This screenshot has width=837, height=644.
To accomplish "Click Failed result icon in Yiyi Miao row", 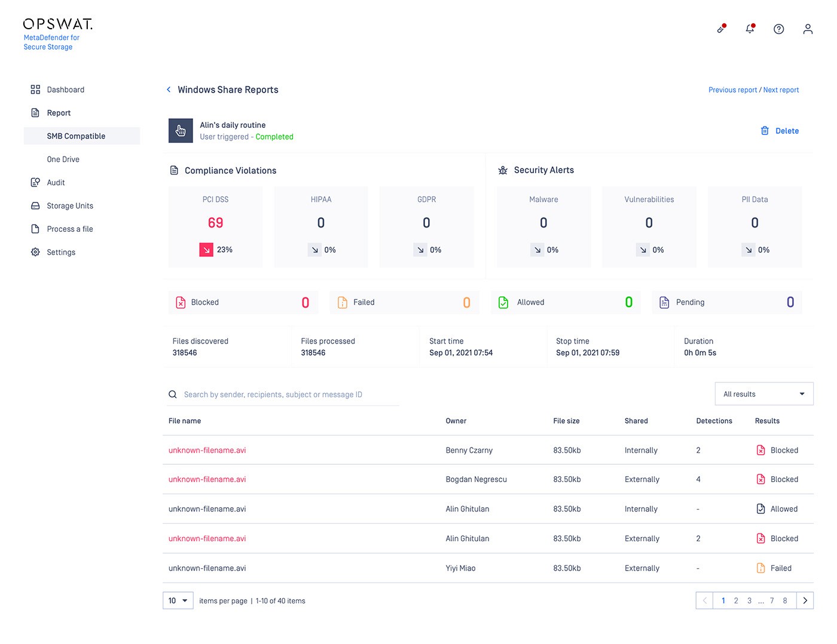I will click(760, 568).
